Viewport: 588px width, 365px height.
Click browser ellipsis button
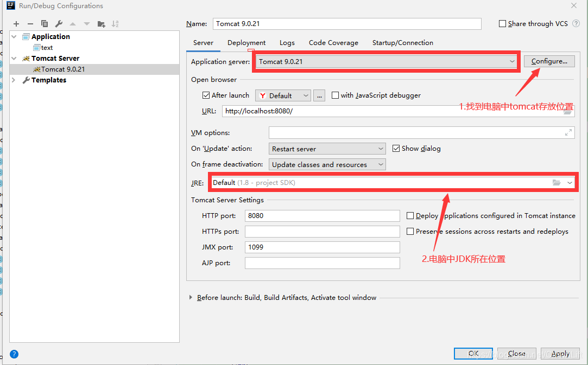point(319,95)
